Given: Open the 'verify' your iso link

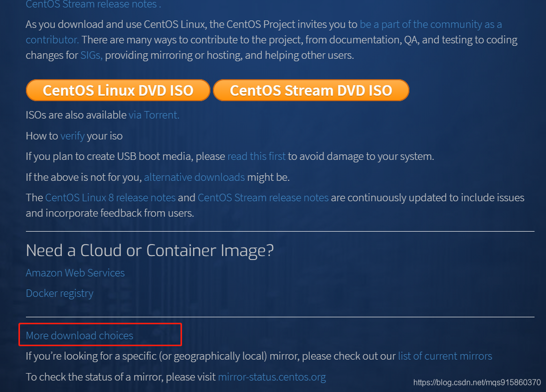Looking at the screenshot, I should 72,136.
